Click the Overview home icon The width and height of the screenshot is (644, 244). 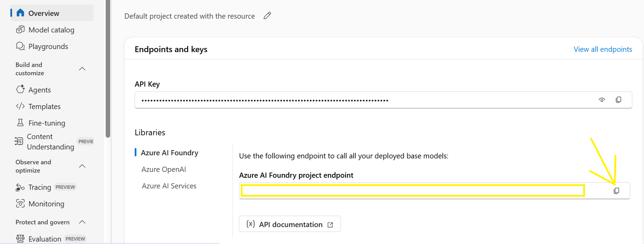tap(20, 13)
